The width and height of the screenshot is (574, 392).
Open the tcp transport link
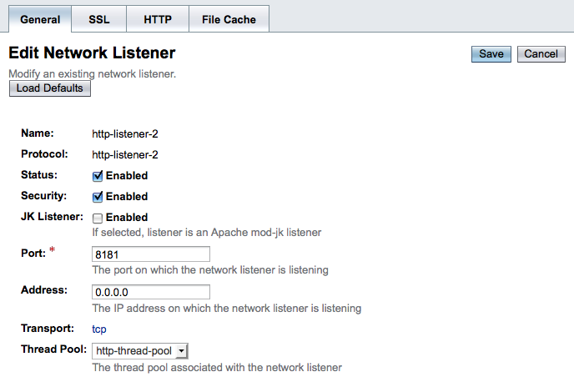click(x=99, y=329)
